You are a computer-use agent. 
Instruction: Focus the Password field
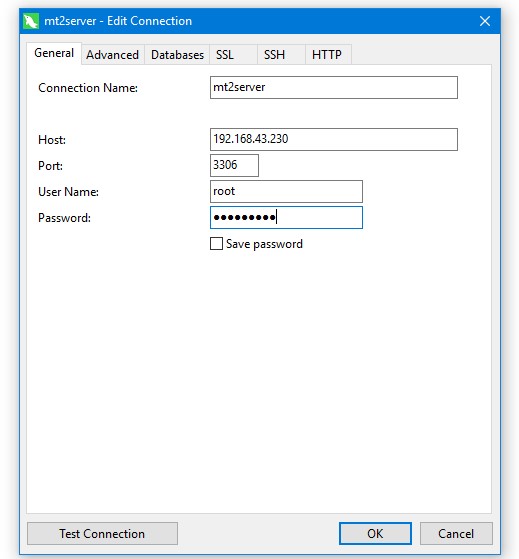[286, 217]
